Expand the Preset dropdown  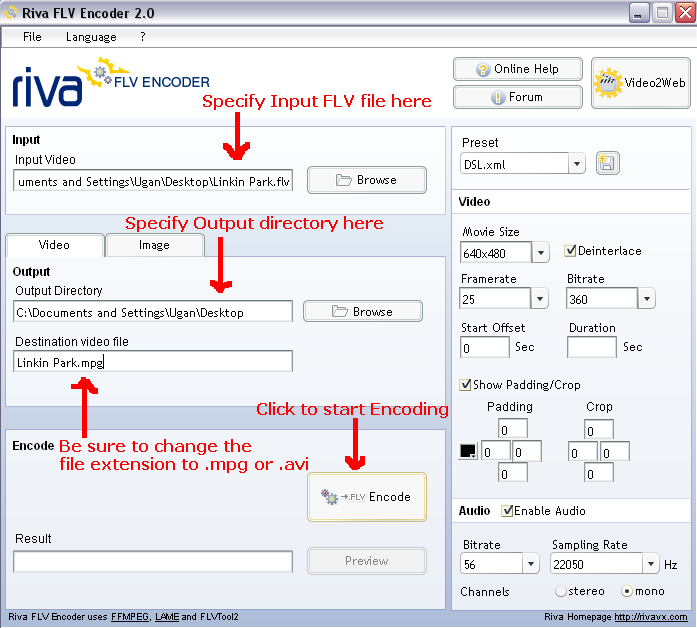pos(577,164)
